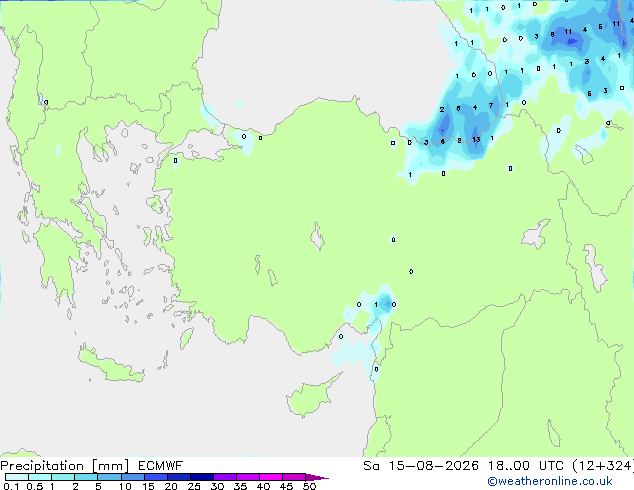Click the '0.5' legend scale label
Viewport: 634px width, 490px height.
pyautogui.click(x=34, y=486)
